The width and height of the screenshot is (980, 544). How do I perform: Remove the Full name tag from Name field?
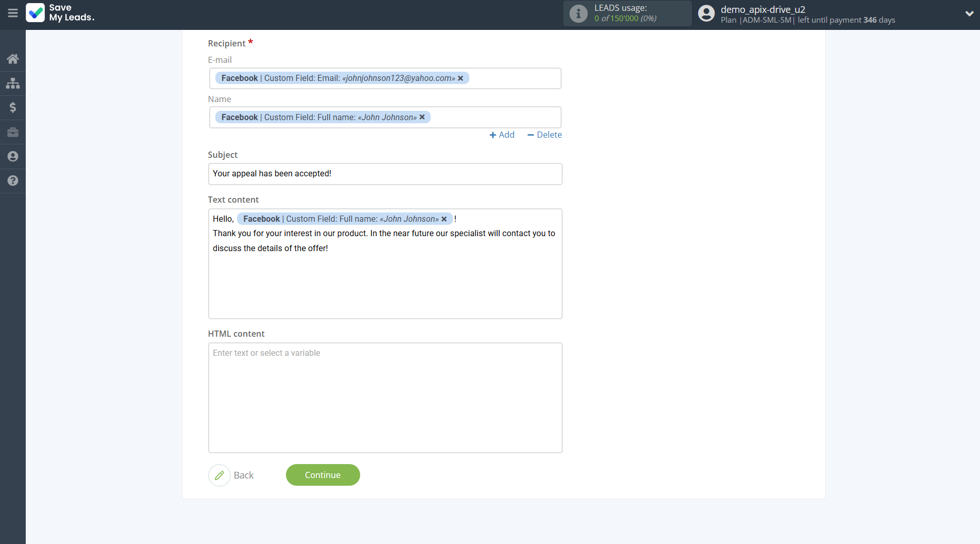[x=422, y=118]
